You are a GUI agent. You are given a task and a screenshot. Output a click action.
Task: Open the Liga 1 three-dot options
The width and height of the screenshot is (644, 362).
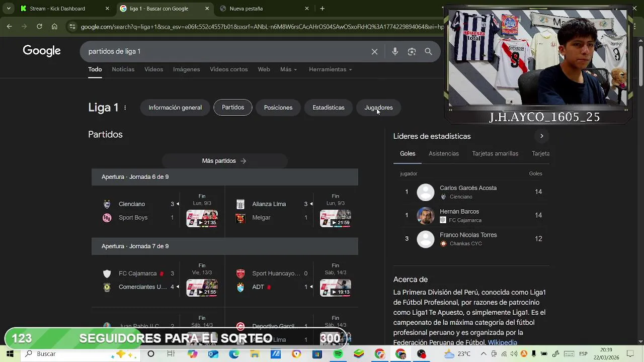click(x=125, y=108)
